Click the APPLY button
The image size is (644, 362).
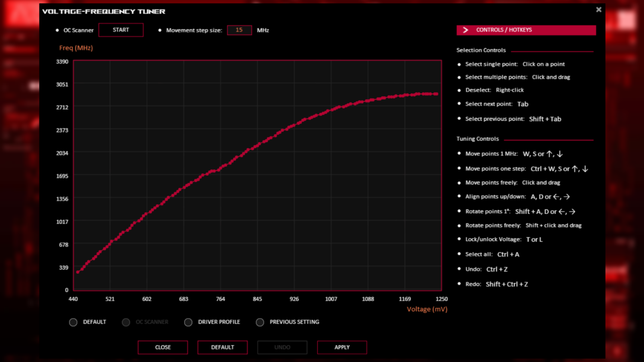tap(342, 347)
